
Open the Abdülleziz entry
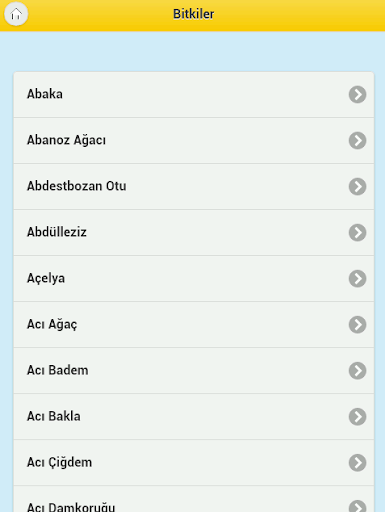pyautogui.click(x=194, y=233)
